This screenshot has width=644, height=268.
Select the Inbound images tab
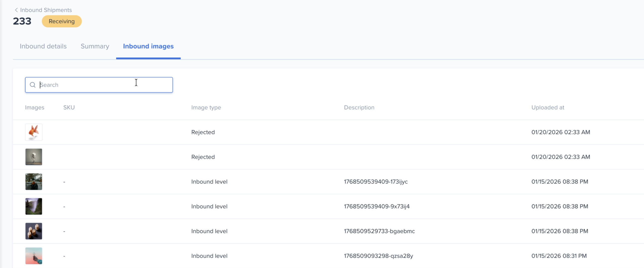148,46
